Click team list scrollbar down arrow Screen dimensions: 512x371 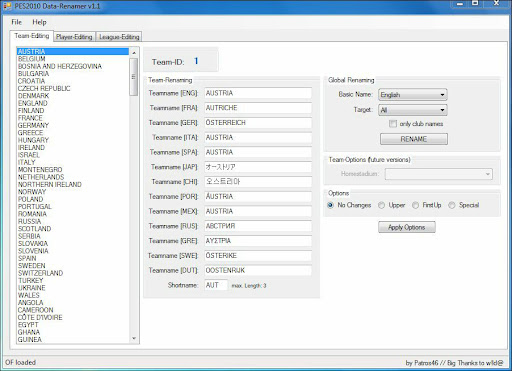click(x=134, y=338)
